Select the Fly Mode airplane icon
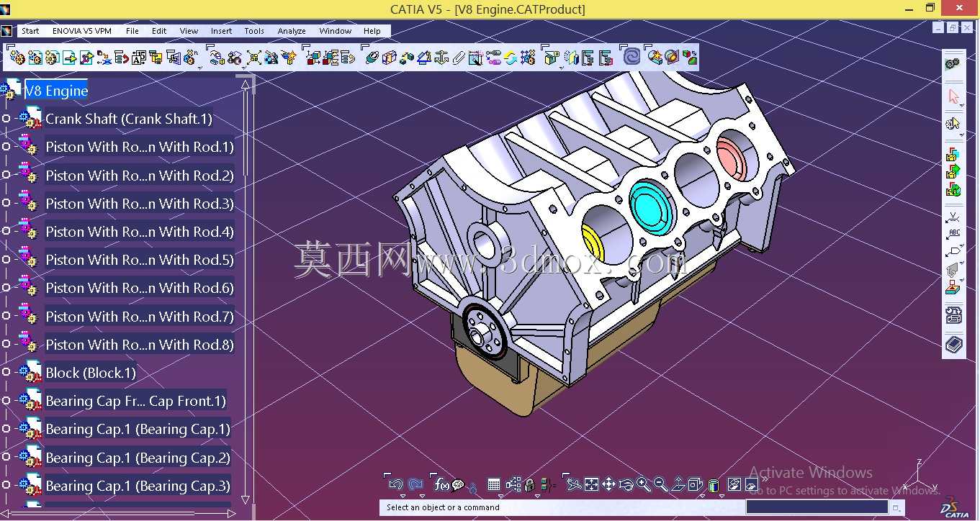The width and height of the screenshot is (980, 521). (573, 484)
